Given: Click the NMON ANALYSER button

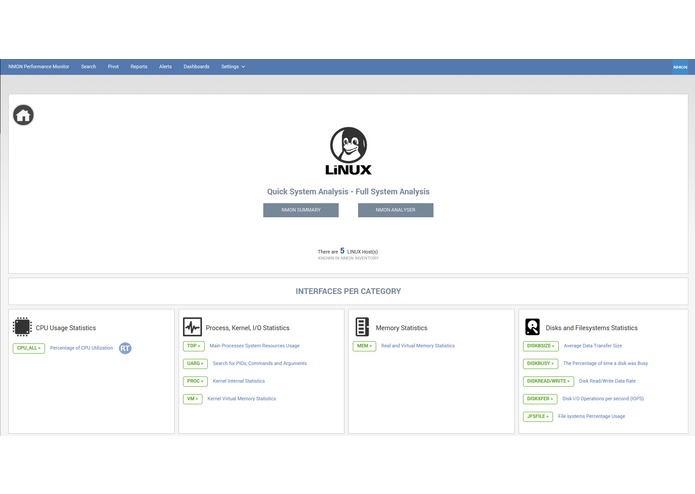Looking at the screenshot, I should coord(395,210).
